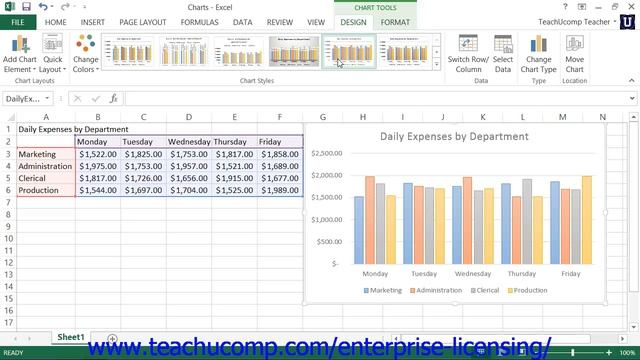Select row 10 header
Viewport: 640px width, 360px height.
pyautogui.click(x=9, y=238)
